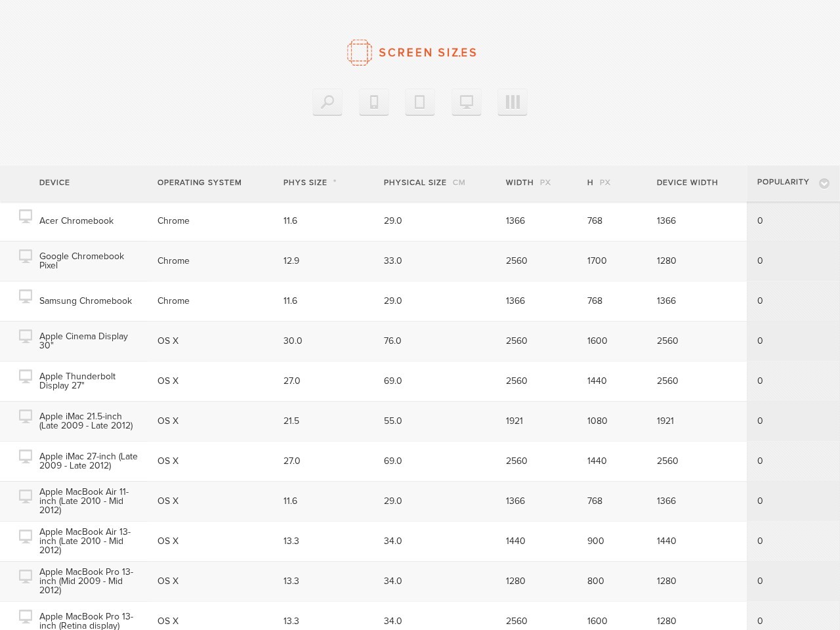The height and width of the screenshot is (630, 840).
Task: Sort by Device Width column header
Action: [x=687, y=182]
